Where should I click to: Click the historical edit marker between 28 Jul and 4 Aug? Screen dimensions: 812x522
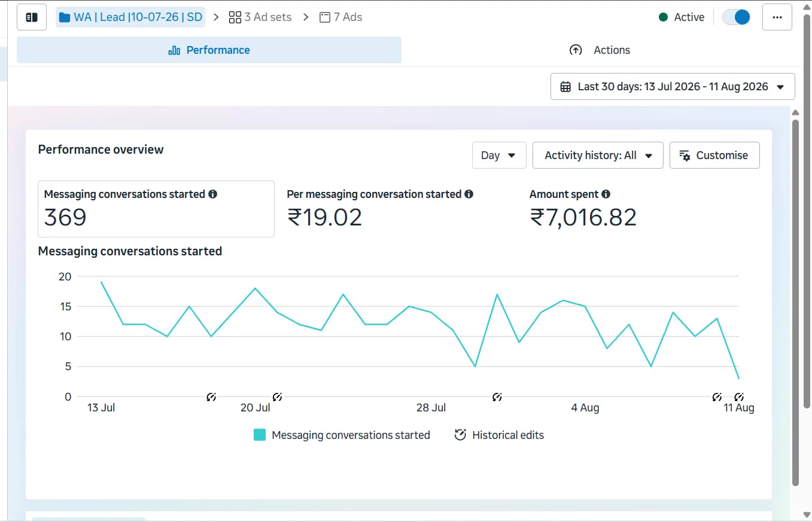point(497,397)
